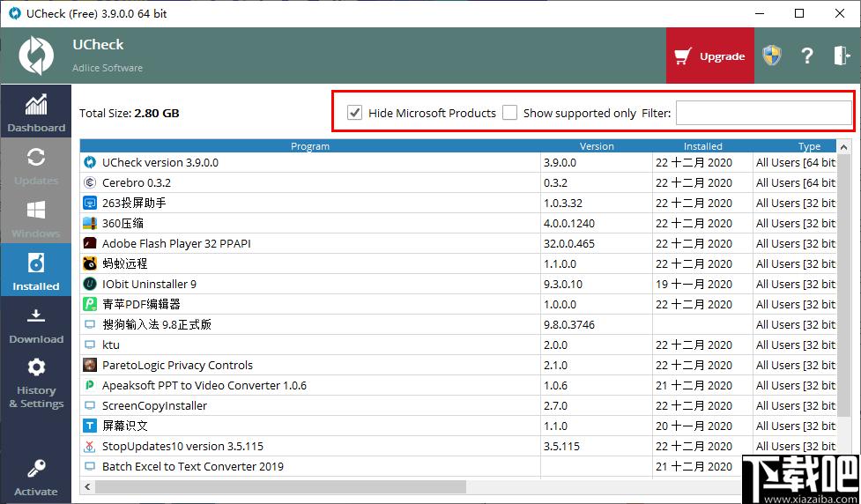Click the ParetoLogic Privacy Controls icon

pos(90,365)
